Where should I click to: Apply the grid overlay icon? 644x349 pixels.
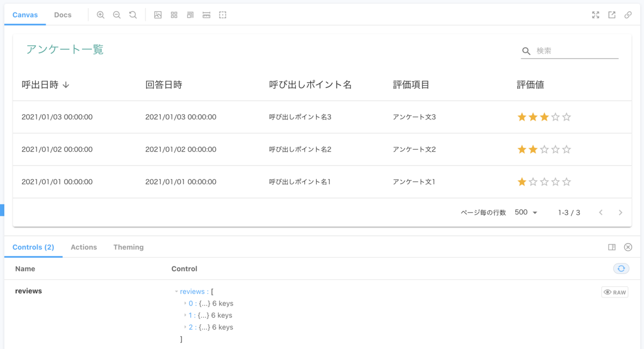coord(174,15)
